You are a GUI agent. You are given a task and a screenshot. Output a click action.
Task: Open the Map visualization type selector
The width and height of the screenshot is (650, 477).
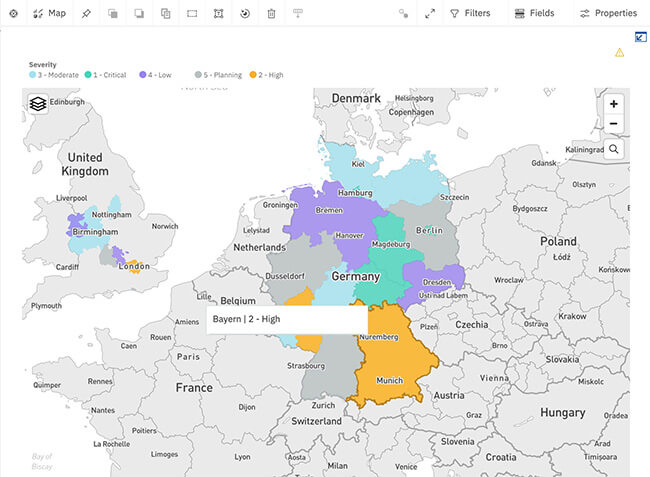[49, 14]
